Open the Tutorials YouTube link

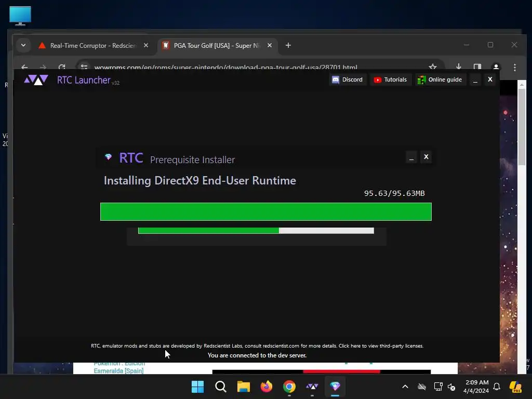[x=391, y=79]
